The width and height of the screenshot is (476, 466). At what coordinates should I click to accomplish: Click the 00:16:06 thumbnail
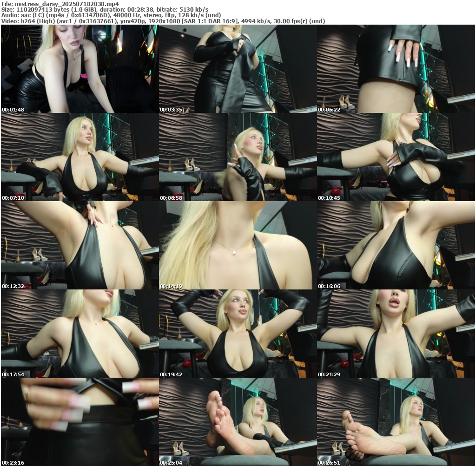[396, 245]
